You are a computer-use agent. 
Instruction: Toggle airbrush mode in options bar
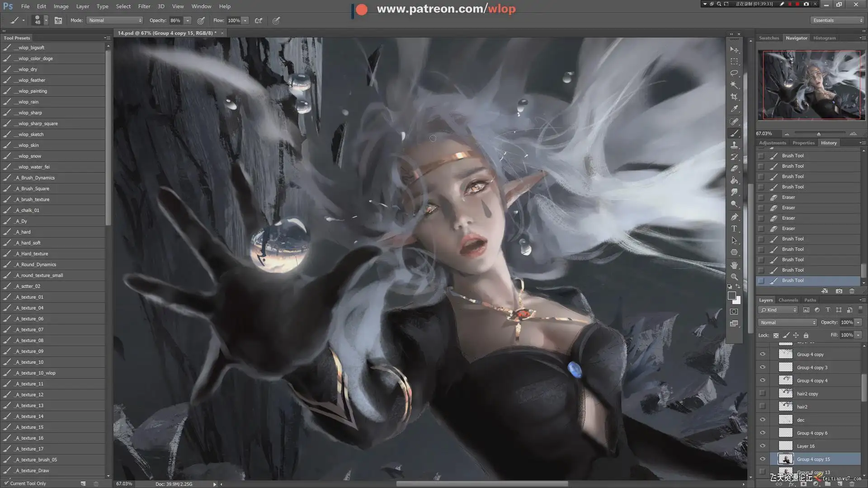click(259, 20)
